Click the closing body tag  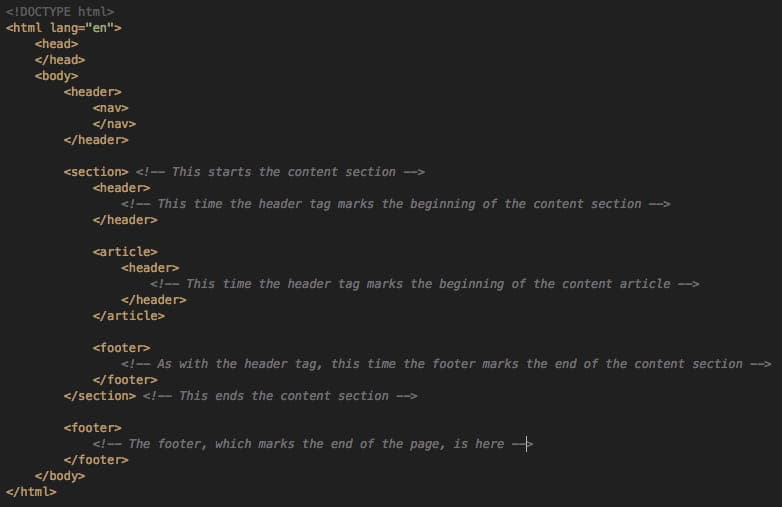click(x=60, y=476)
